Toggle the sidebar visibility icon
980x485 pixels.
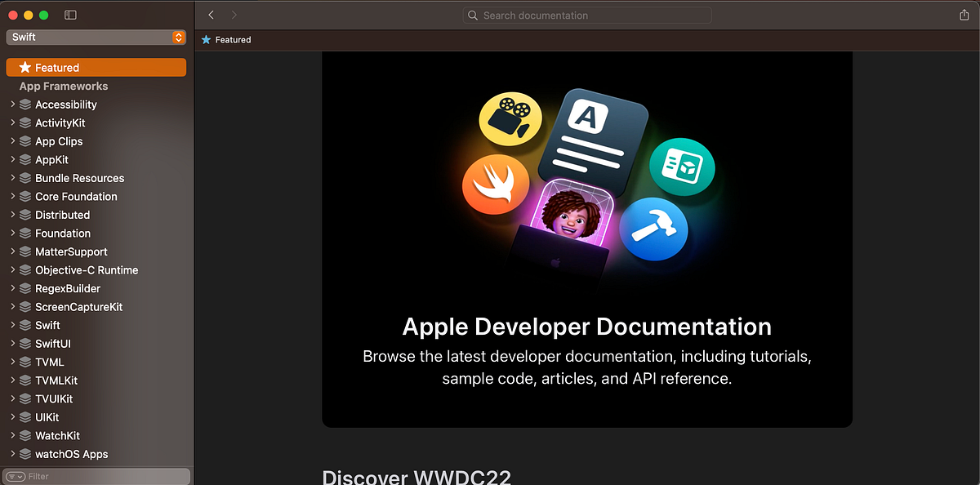(69, 14)
